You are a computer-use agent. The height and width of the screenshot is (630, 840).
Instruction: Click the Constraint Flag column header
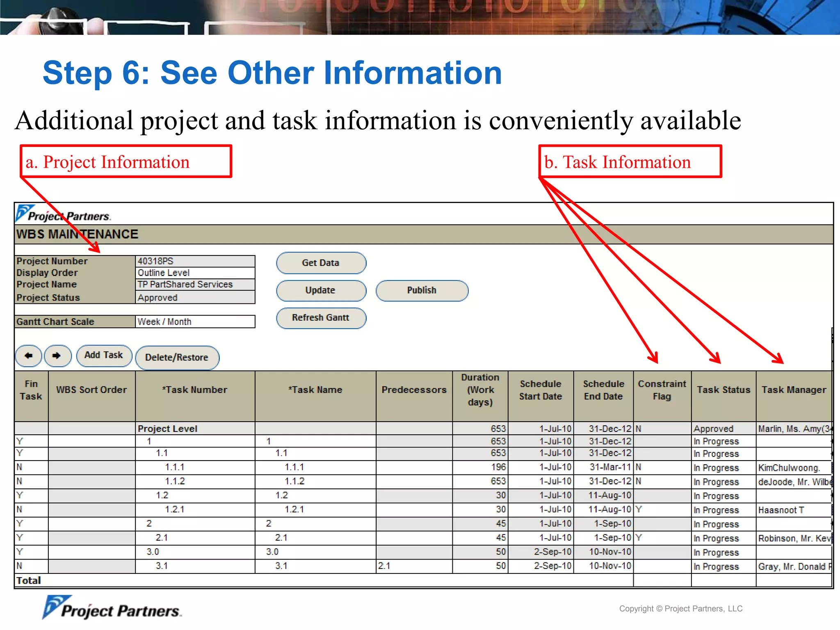[662, 396]
